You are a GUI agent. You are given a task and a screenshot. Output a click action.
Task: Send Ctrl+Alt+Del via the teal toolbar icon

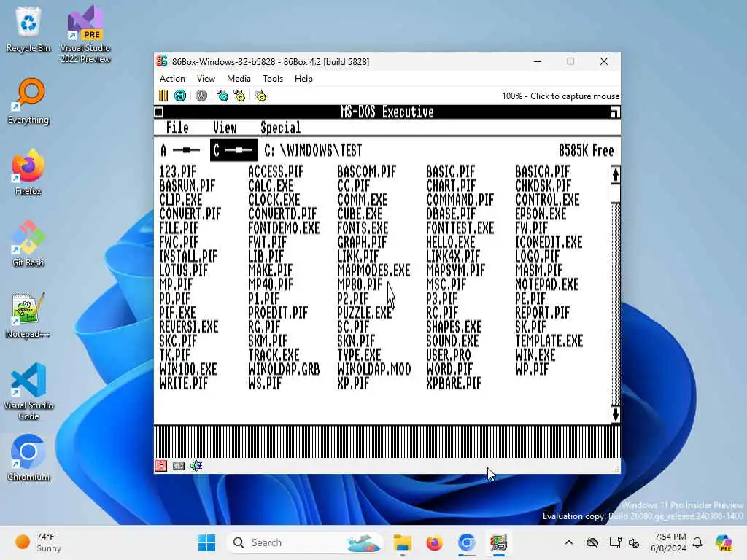pos(222,96)
